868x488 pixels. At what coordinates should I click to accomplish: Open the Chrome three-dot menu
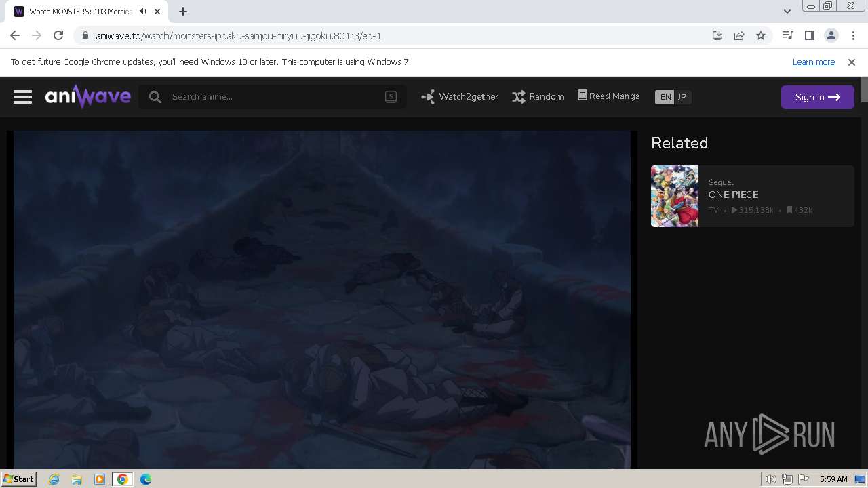click(853, 35)
